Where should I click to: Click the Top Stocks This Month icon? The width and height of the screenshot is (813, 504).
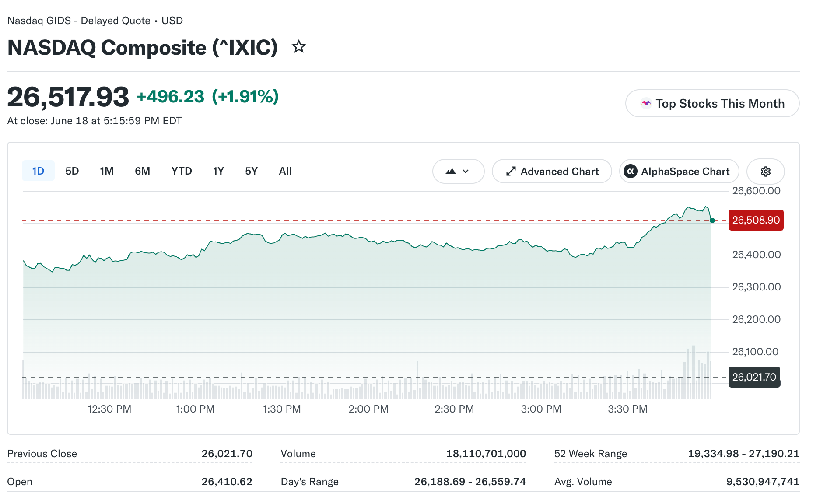tap(646, 103)
